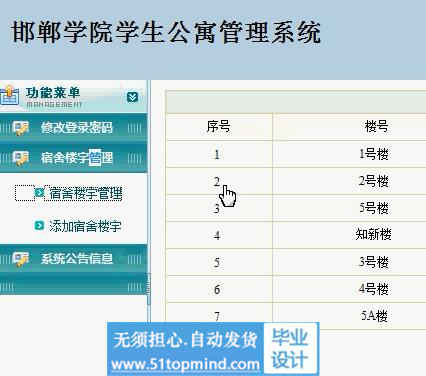Collapse the 功能菜单 panel with chevron icon
The height and width of the screenshot is (376, 426).
pyautogui.click(x=132, y=97)
